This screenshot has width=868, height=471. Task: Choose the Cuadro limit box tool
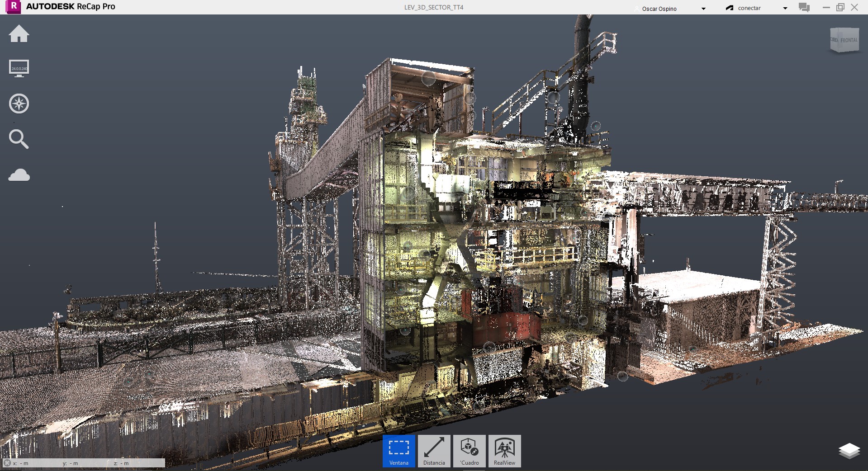coord(470,451)
